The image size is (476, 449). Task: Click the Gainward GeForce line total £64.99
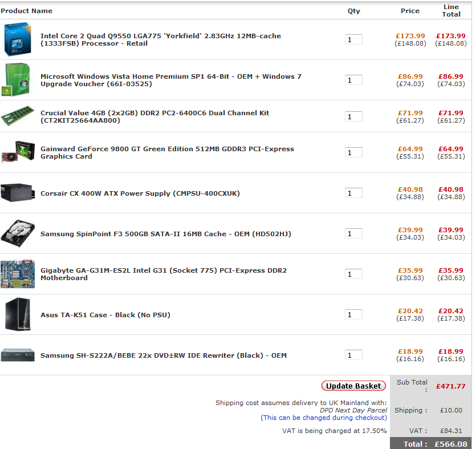click(x=451, y=149)
